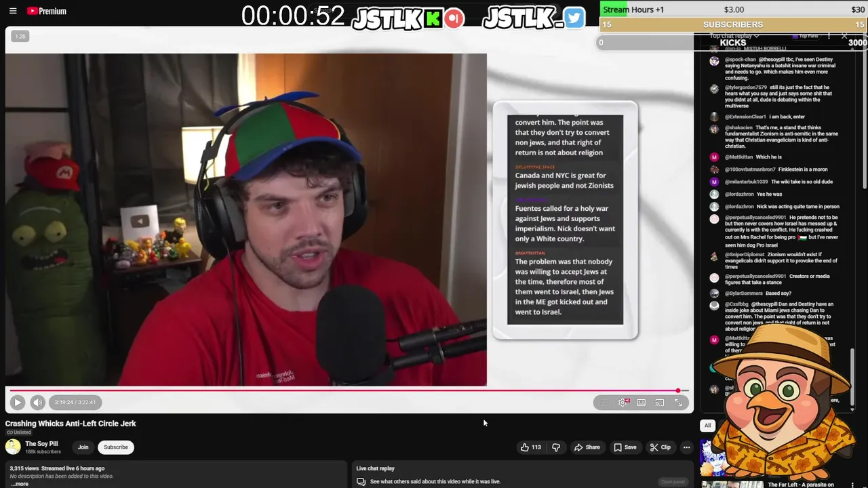Dislike the video with thumbs down

(556, 447)
